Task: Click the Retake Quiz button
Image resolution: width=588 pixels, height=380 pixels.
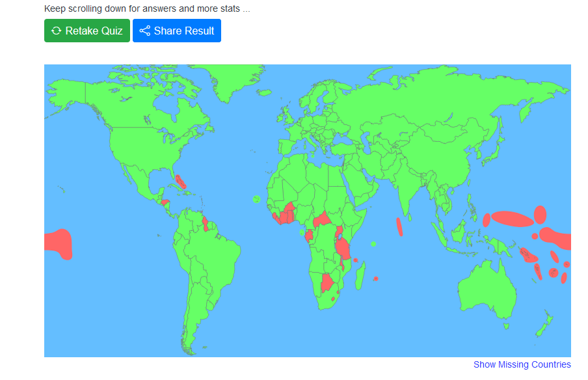Action: tap(87, 31)
